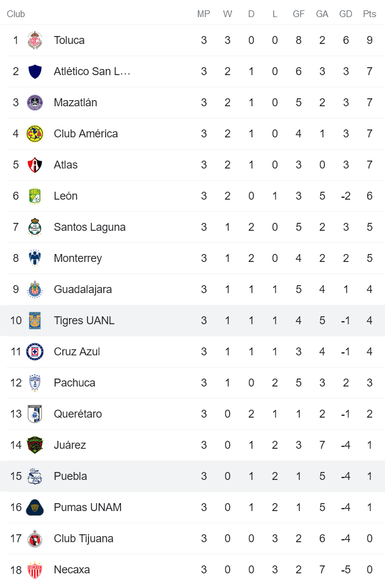The width and height of the screenshot is (385, 588).
Task: Select the MP column header
Action: pyautogui.click(x=204, y=13)
